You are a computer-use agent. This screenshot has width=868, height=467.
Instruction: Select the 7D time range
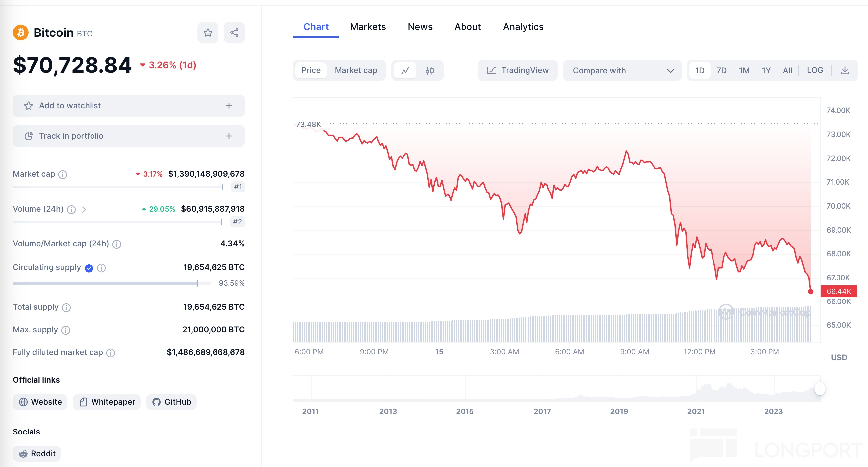[721, 70]
